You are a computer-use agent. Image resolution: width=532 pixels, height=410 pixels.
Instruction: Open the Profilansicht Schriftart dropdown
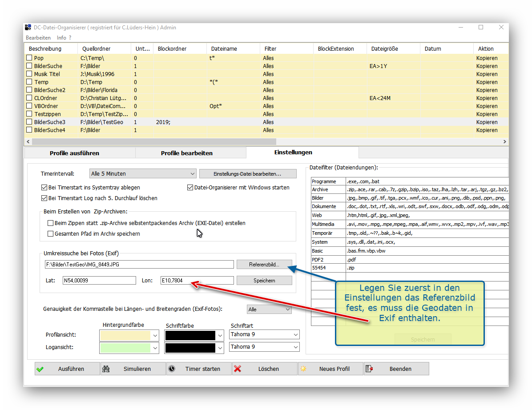pyautogui.click(x=264, y=334)
